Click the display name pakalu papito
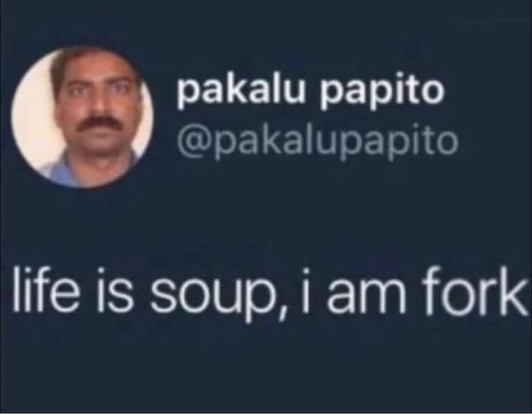Screen dimensions: 532x414 pyautogui.click(x=310, y=91)
